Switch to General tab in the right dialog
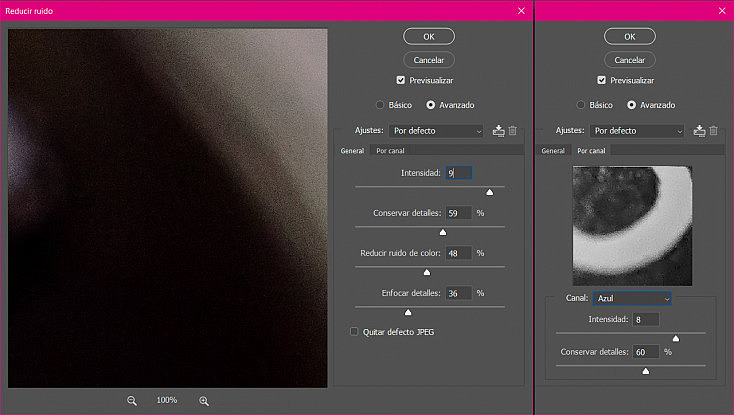The image size is (734, 415). 553,151
